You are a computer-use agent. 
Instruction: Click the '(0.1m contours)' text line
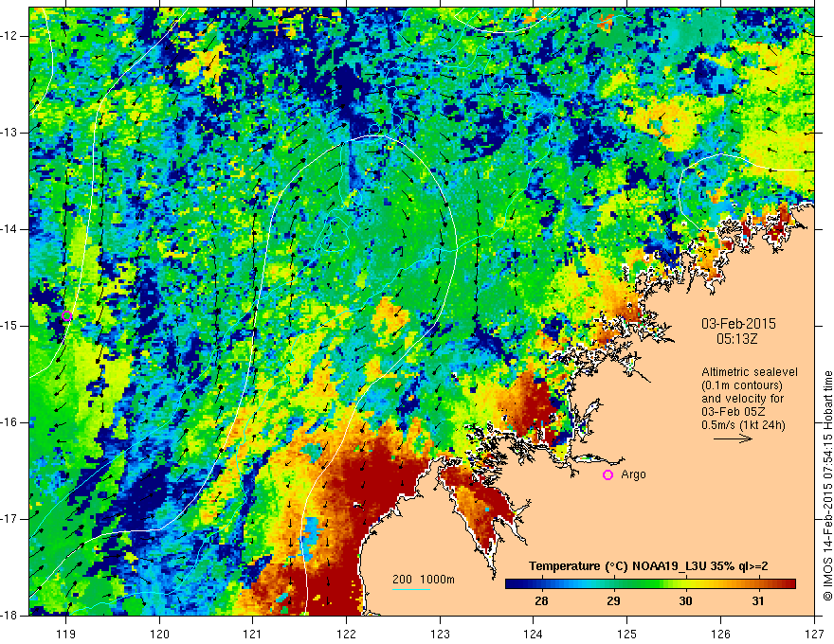[742, 385]
